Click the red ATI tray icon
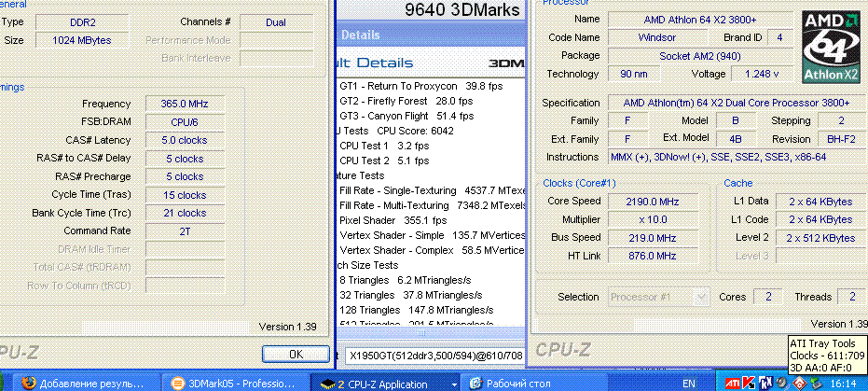This screenshot has width=868, height=391. pos(733,384)
